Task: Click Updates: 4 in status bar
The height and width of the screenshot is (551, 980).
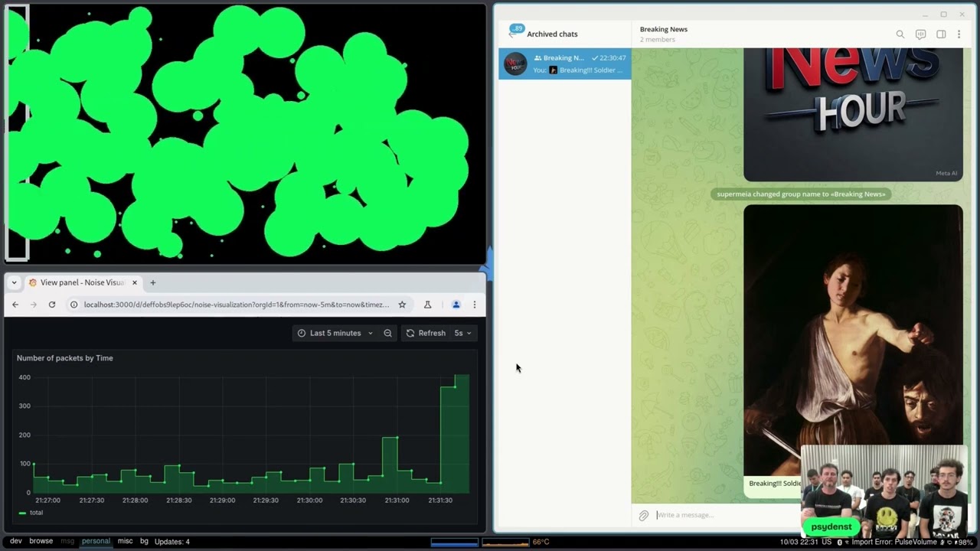Action: [172, 542]
